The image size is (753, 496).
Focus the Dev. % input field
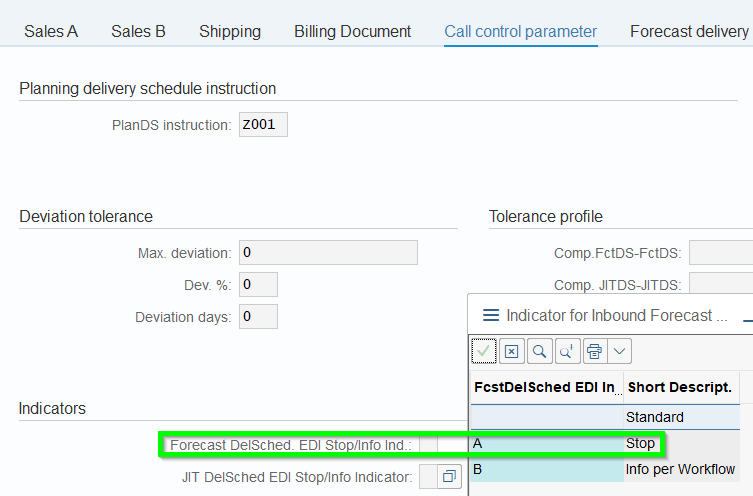pos(258,285)
